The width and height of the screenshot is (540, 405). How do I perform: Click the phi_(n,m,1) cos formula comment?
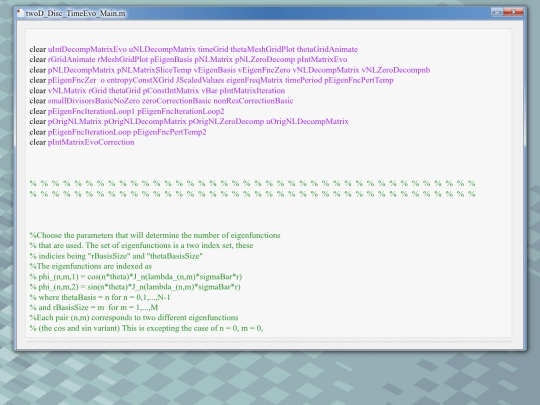tap(136, 277)
